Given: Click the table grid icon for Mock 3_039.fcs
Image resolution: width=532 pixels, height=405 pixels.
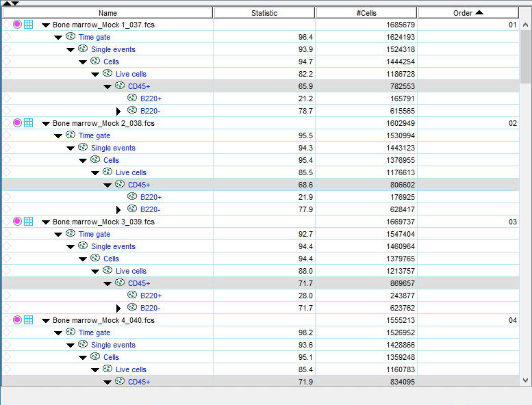Looking at the screenshot, I should tap(28, 222).
